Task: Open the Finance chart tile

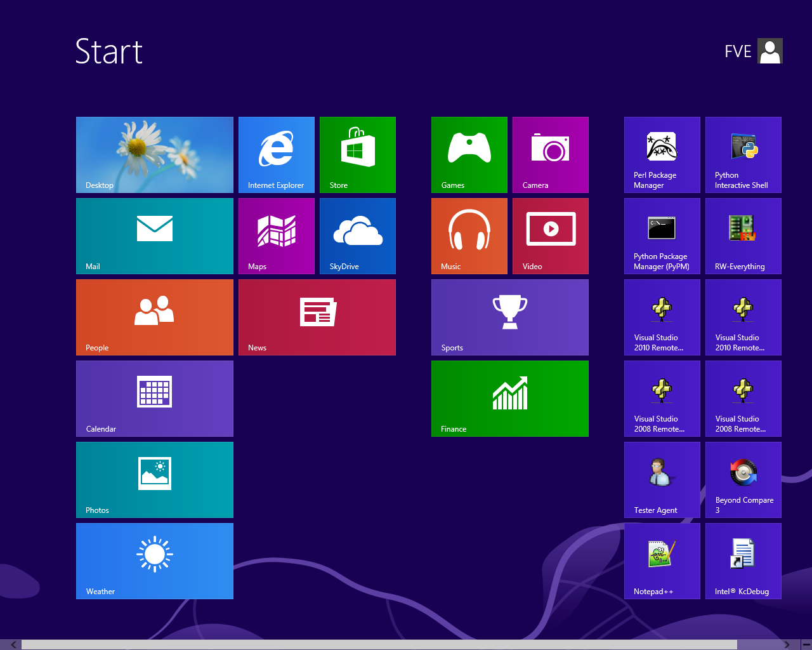Action: tap(510, 399)
